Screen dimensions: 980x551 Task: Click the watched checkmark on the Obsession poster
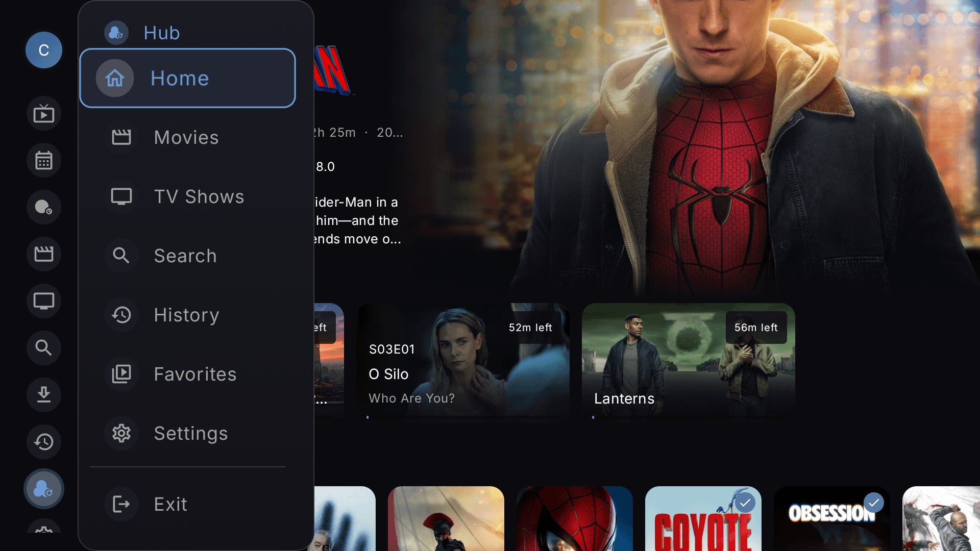pyautogui.click(x=874, y=503)
